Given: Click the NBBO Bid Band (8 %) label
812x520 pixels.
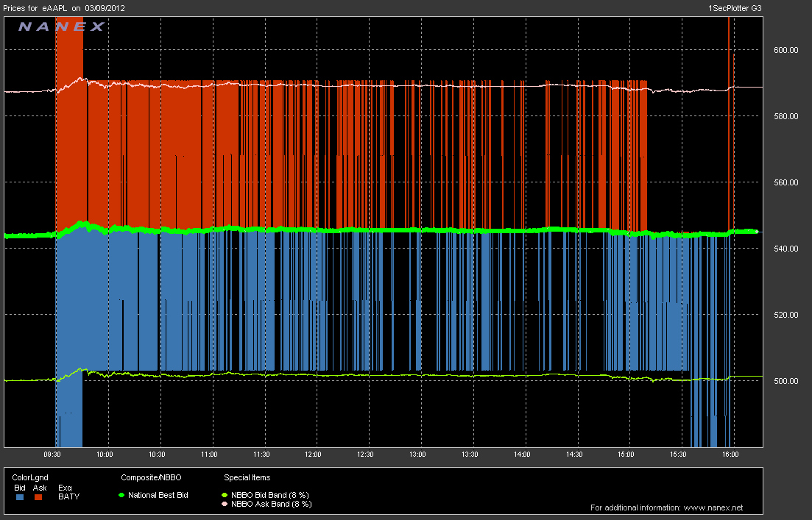Looking at the screenshot, I should (x=269, y=495).
